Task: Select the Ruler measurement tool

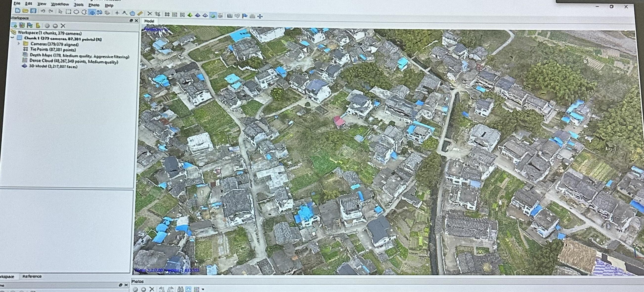Action: 140,13
